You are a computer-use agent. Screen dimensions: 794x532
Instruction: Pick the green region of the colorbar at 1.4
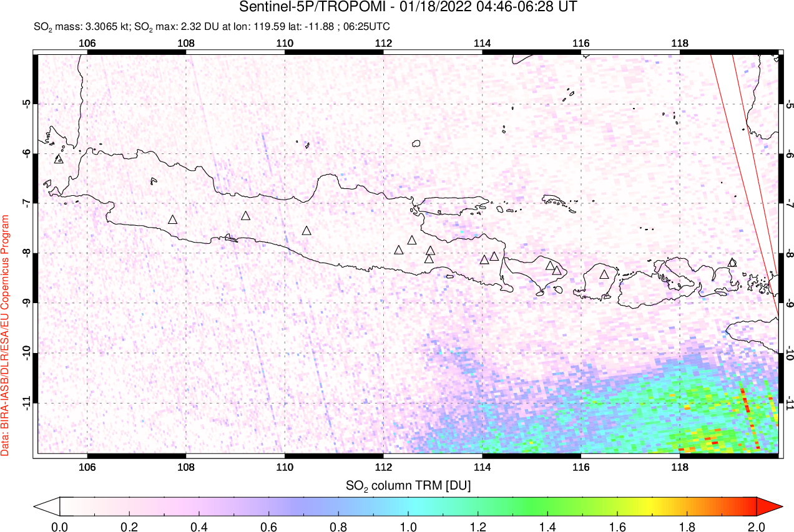point(547,506)
